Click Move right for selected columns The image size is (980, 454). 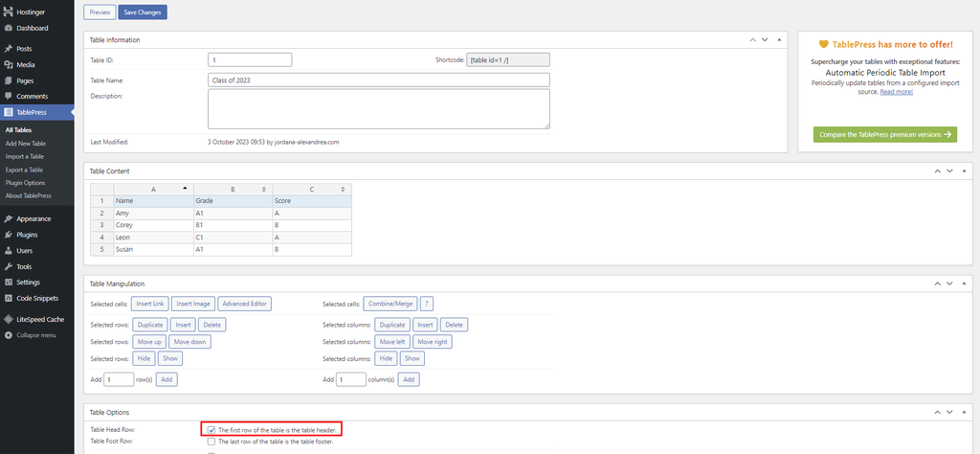point(434,342)
